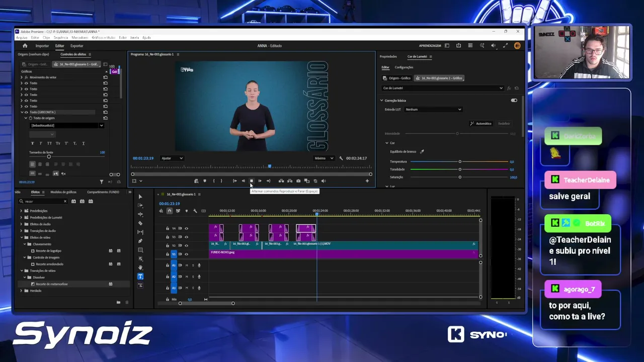Open APRENDIZAGEM workspace

(x=430, y=46)
